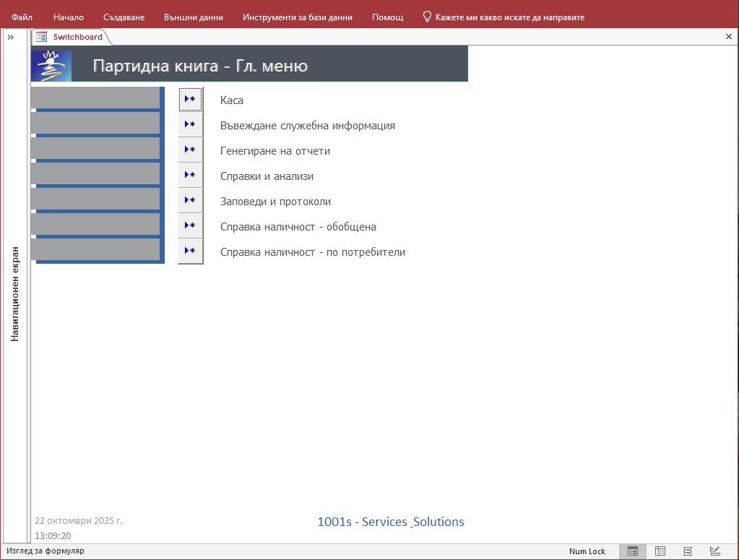The width and height of the screenshot is (739, 560).
Task: Switch to Datasheet View in status bar
Action: coord(660,551)
